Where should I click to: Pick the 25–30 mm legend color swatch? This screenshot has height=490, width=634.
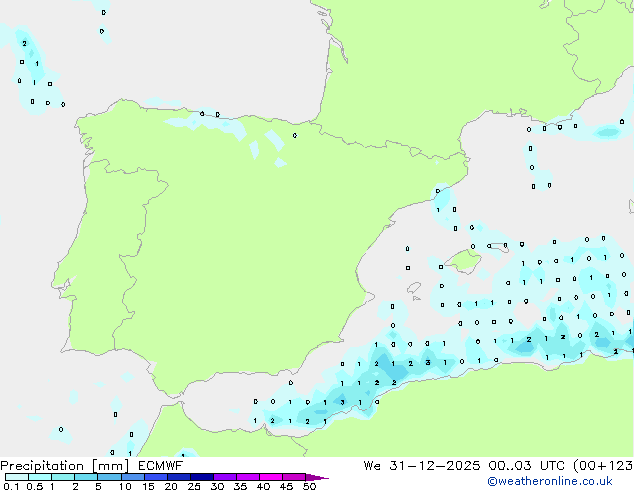coord(202,477)
